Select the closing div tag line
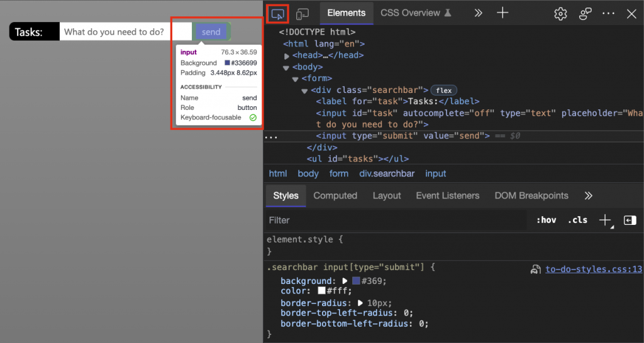 click(x=322, y=147)
